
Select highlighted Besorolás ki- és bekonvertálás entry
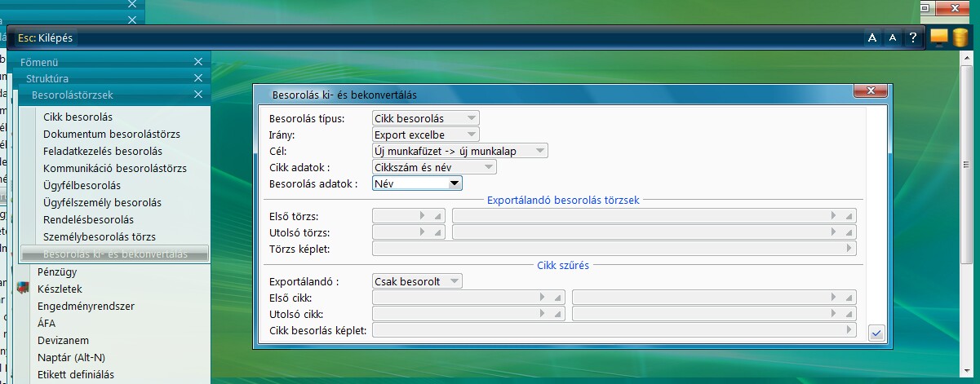point(115,254)
